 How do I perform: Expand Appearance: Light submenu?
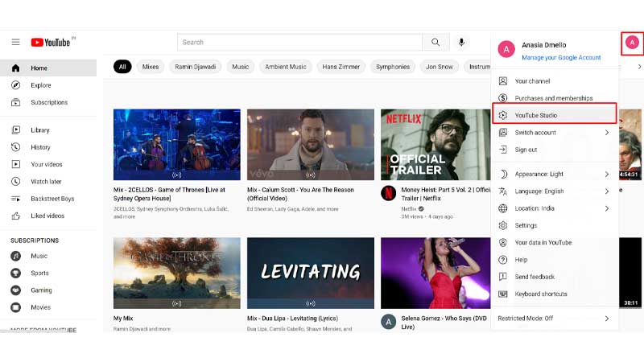555,174
